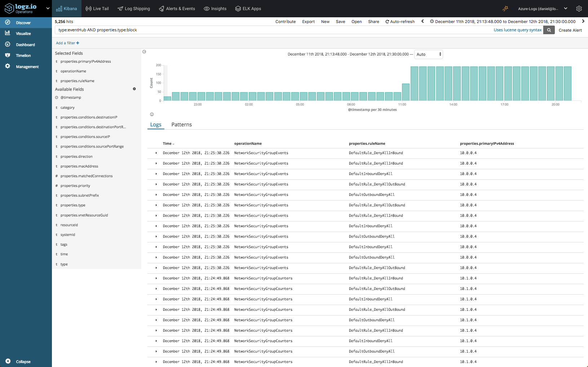Collapse the sidebar using the Collapse arrow
588x367 pixels.
[8, 361]
